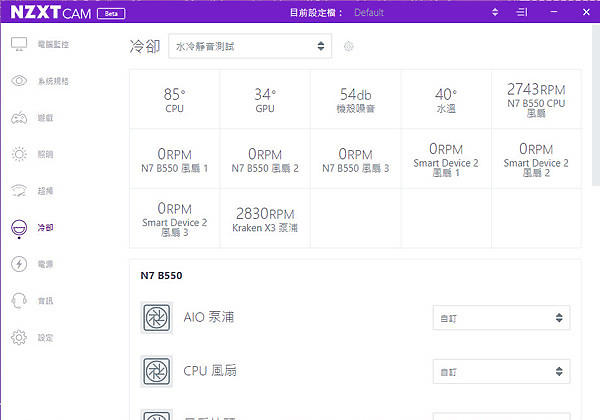Click the Smart Device 2 風扇 2 tile
Viewport: 600px width, 420px height.
536,159
